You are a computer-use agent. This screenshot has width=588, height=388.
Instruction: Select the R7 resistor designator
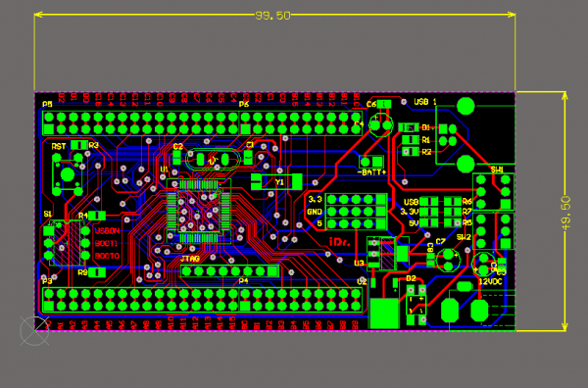pos(466,212)
